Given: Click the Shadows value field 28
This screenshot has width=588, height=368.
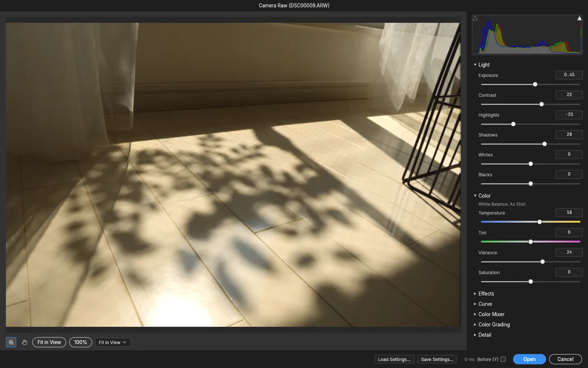Looking at the screenshot, I should [x=569, y=134].
